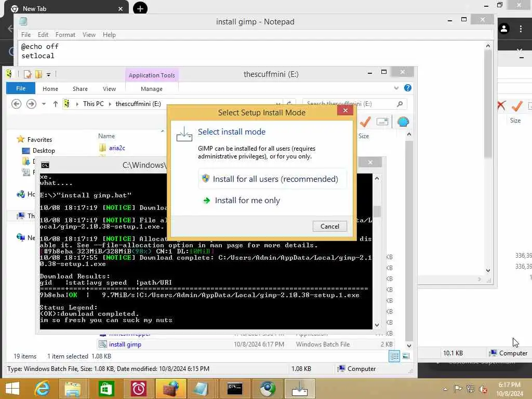Image resolution: width=532 pixels, height=399 pixels.
Task: Open File Explorer from the taskbar
Action: pos(72,389)
